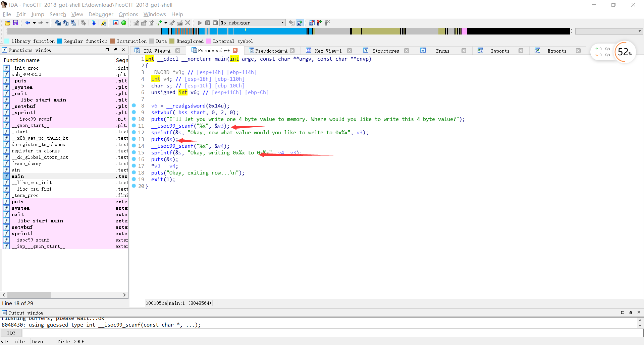Image resolution: width=644 pixels, height=345 pixels.
Task: Pause process with the pause button
Action: tap(208, 23)
